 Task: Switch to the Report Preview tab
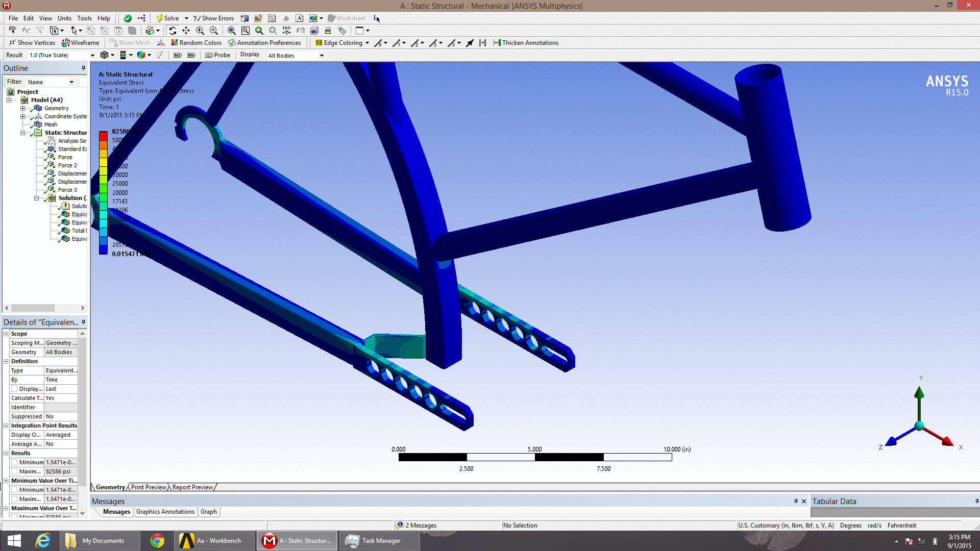[192, 487]
